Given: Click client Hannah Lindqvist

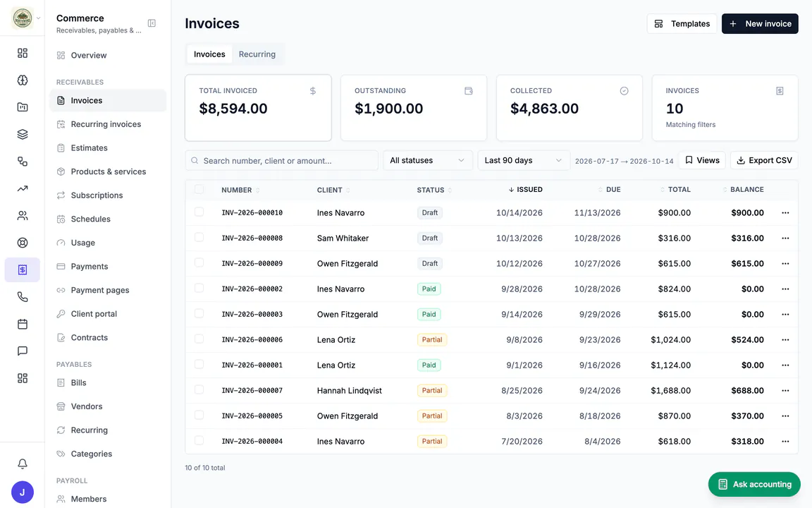Looking at the screenshot, I should click(x=349, y=390).
